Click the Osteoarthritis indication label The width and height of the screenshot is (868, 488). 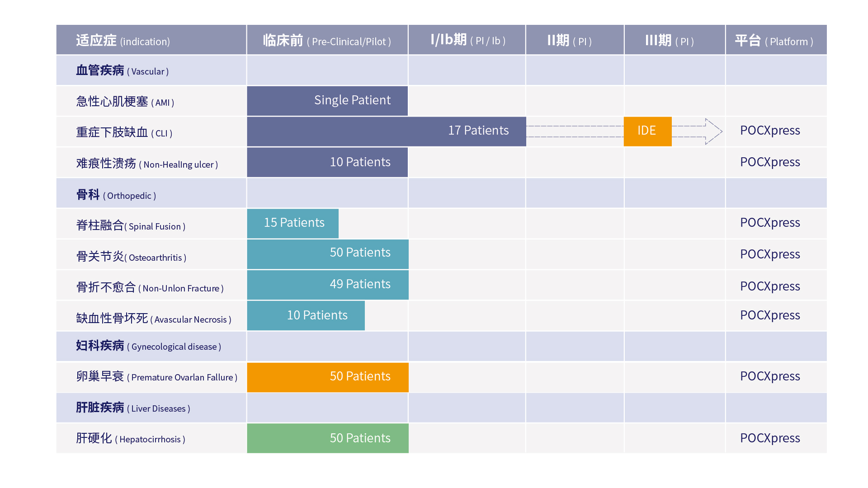click(131, 257)
